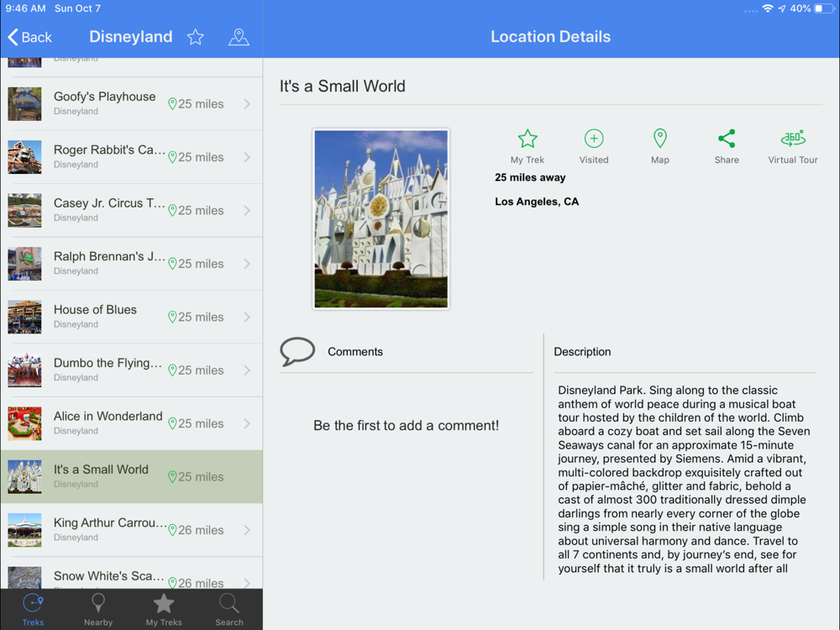
Task: Tap location pin on House of Blues row
Action: 172,318
